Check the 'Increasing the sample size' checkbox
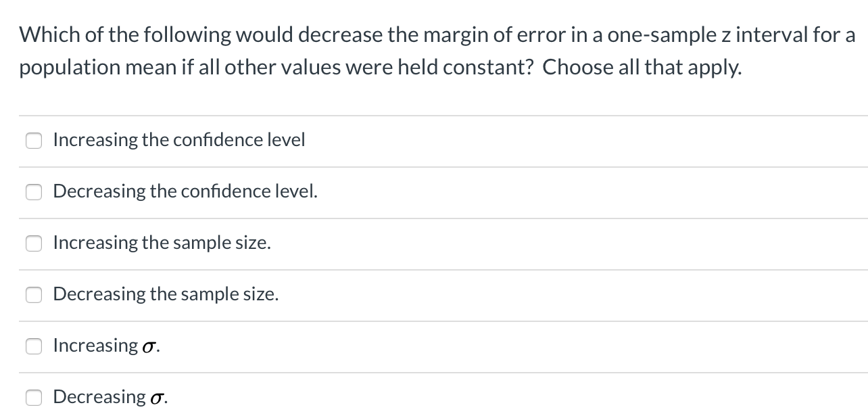 coord(34,243)
